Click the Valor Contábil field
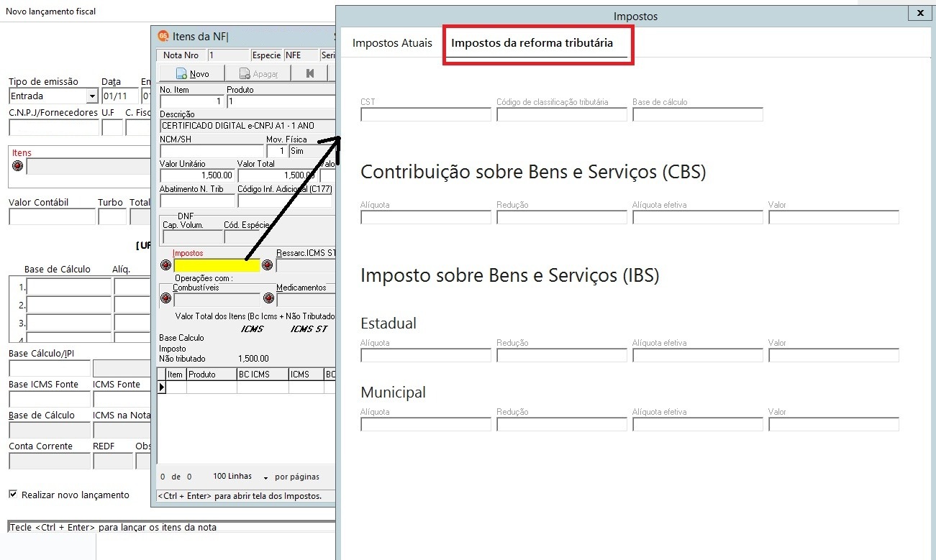Screen dimensions: 936x560 point(52,217)
